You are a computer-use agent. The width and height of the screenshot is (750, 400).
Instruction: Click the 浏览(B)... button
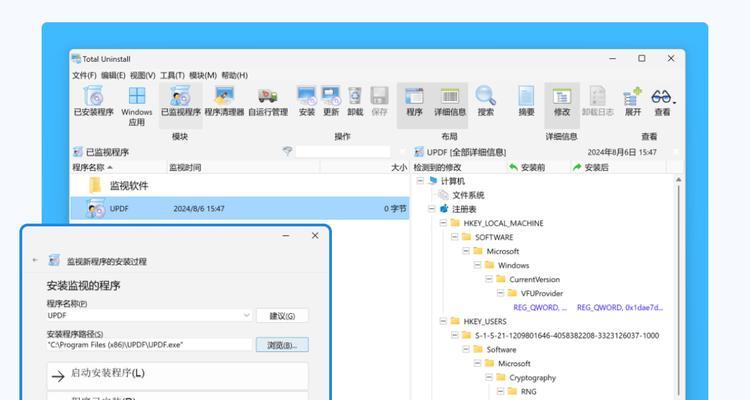pyautogui.click(x=282, y=345)
